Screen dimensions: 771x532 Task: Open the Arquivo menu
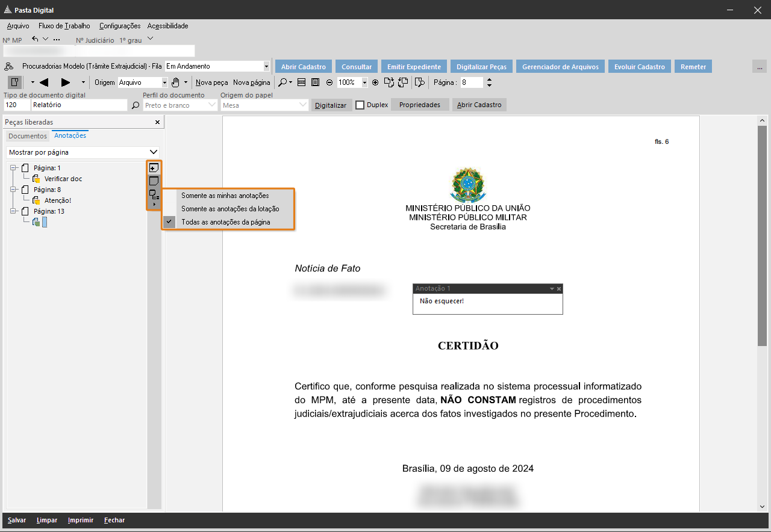(18, 26)
